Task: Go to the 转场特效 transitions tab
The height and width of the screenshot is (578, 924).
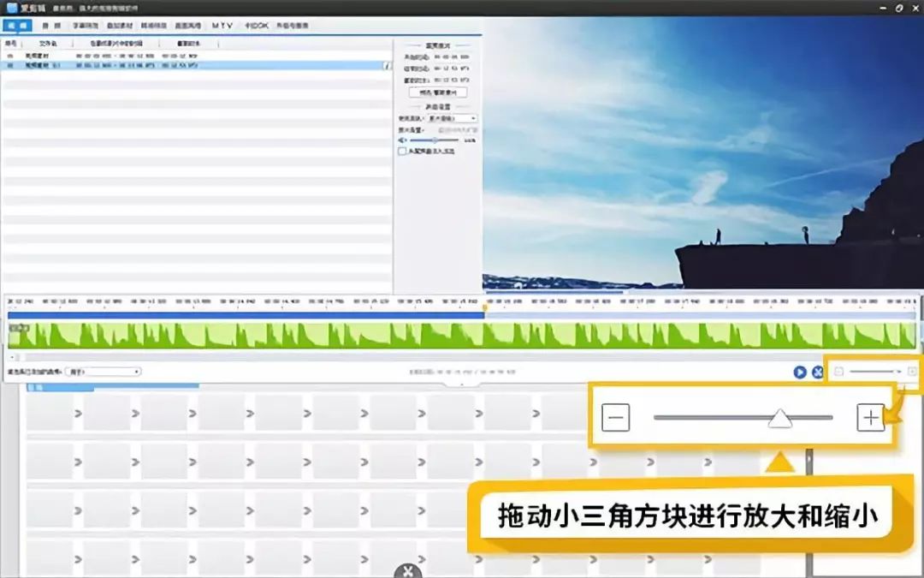Action: click(x=154, y=26)
